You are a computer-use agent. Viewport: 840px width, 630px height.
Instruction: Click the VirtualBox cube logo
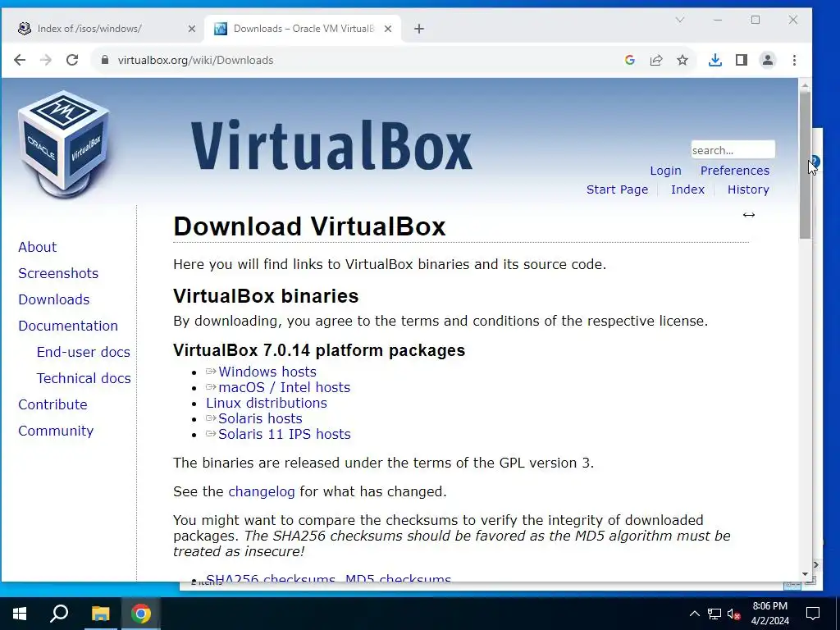(x=64, y=143)
